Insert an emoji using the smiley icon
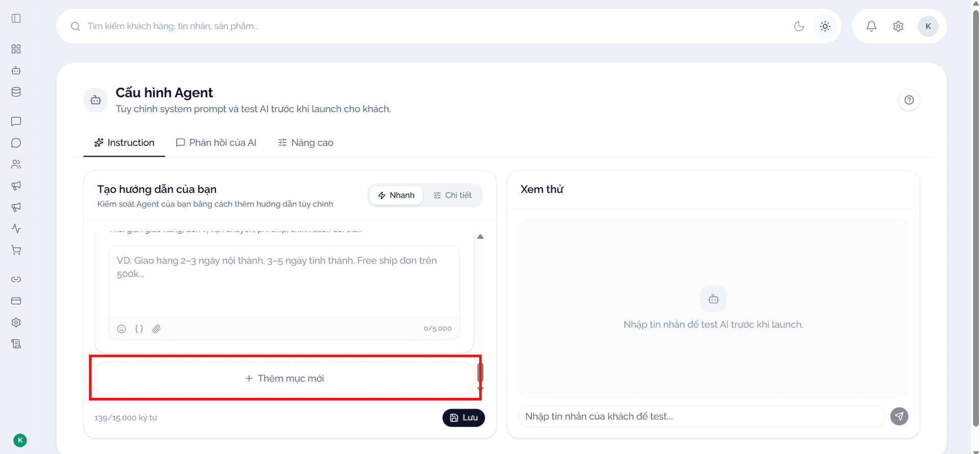The width and height of the screenshot is (980, 454). click(121, 329)
